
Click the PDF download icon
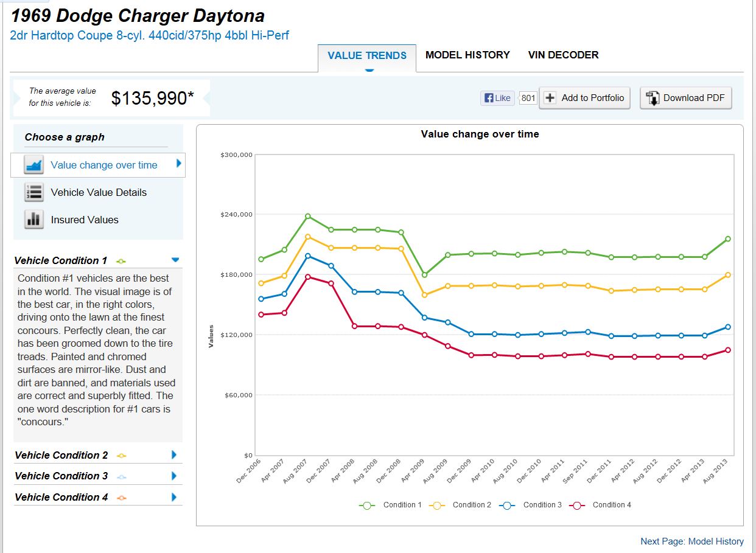pyautogui.click(x=653, y=98)
